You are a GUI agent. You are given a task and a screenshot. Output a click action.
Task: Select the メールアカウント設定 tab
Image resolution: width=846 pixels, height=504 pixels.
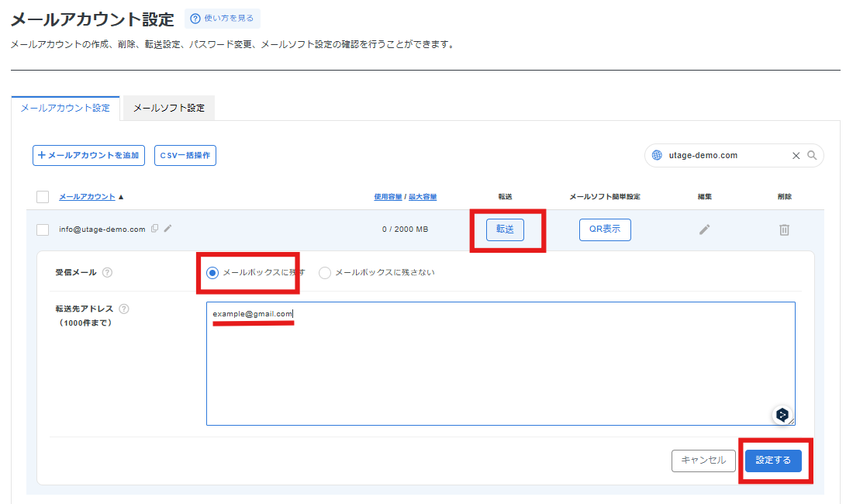(65, 109)
